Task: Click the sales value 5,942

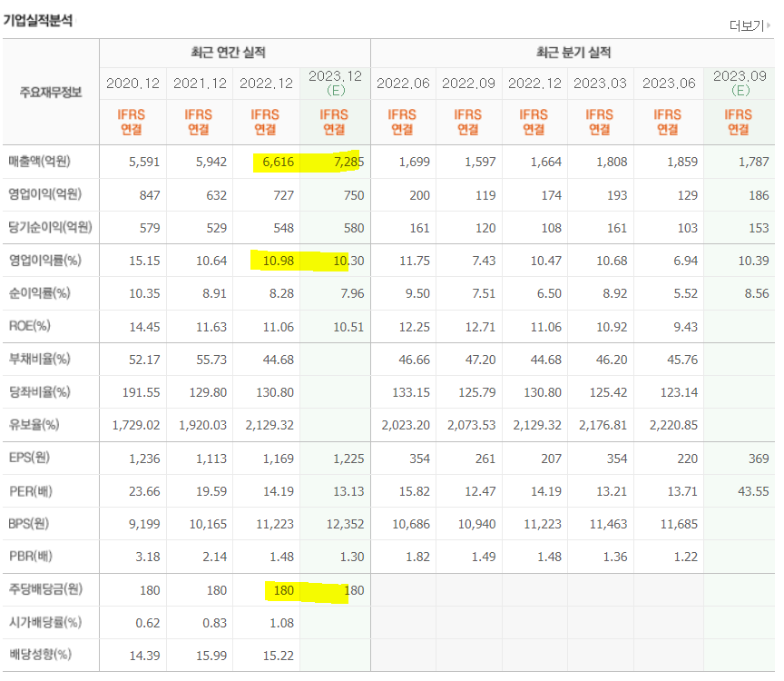Action: [211, 163]
